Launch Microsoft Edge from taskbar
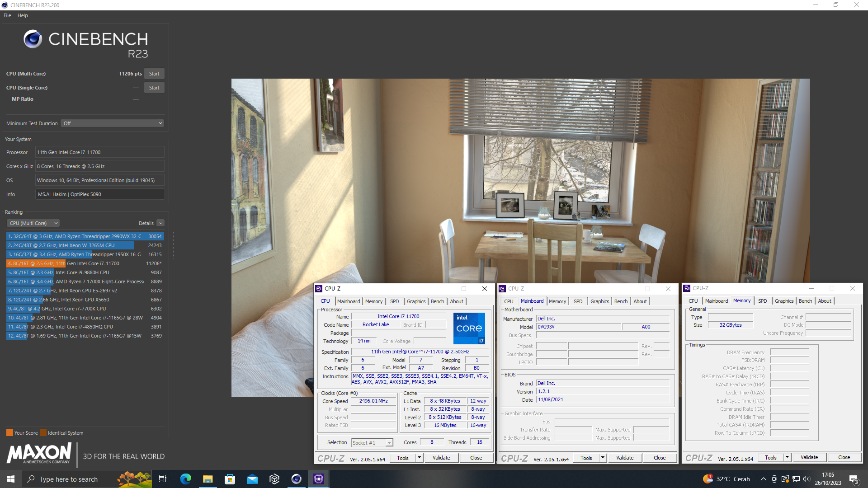This screenshot has width=868, height=488. click(186, 479)
